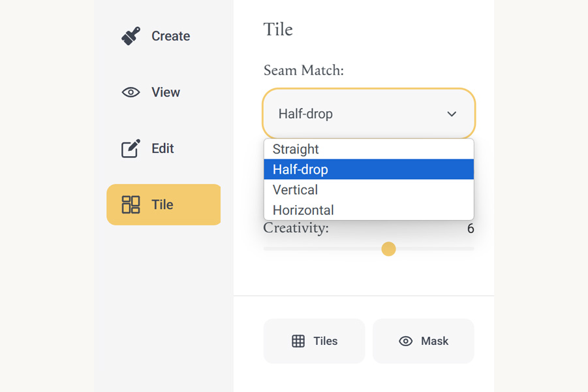Click the Creativity slider track left end
Screen dimensions: 588x392
266,248
